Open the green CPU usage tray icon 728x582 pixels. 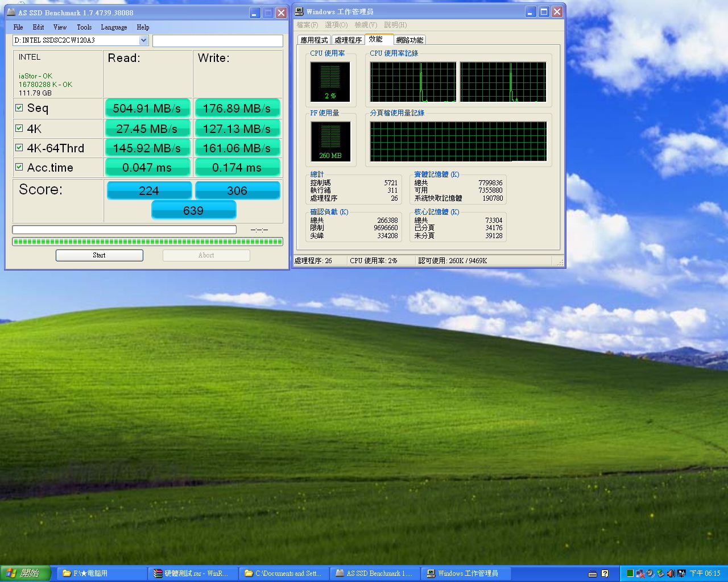(x=630, y=573)
